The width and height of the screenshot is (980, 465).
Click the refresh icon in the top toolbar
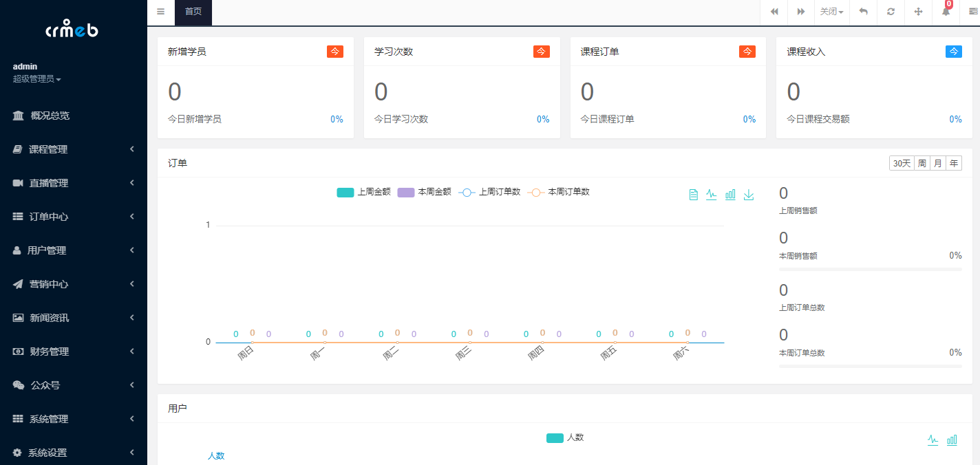(891, 12)
